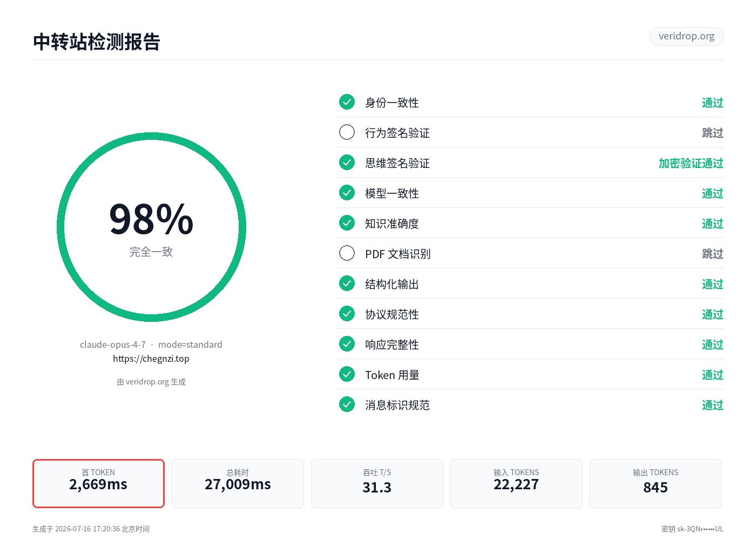This screenshot has width=756, height=540.
Task: Select the 吞吐 T/S 31.3 card
Action: 377,483
